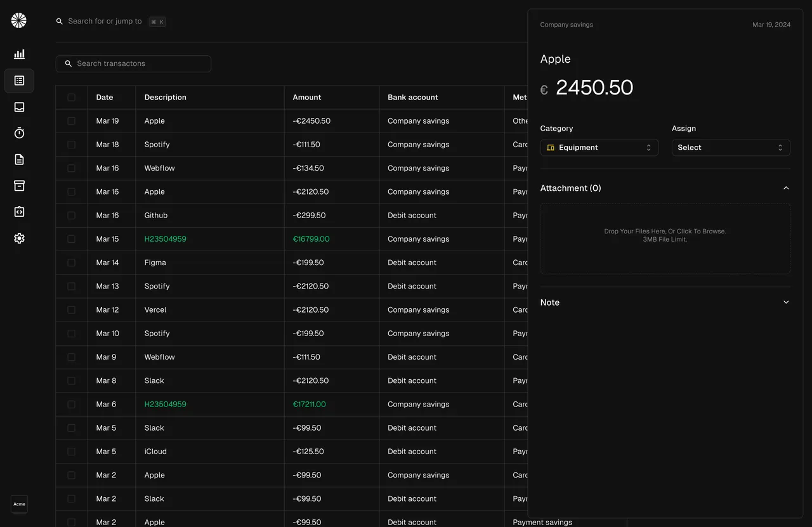Click the magnifier icon in Search transactions field
Screen dimensions: 812x527
tap(69, 63)
